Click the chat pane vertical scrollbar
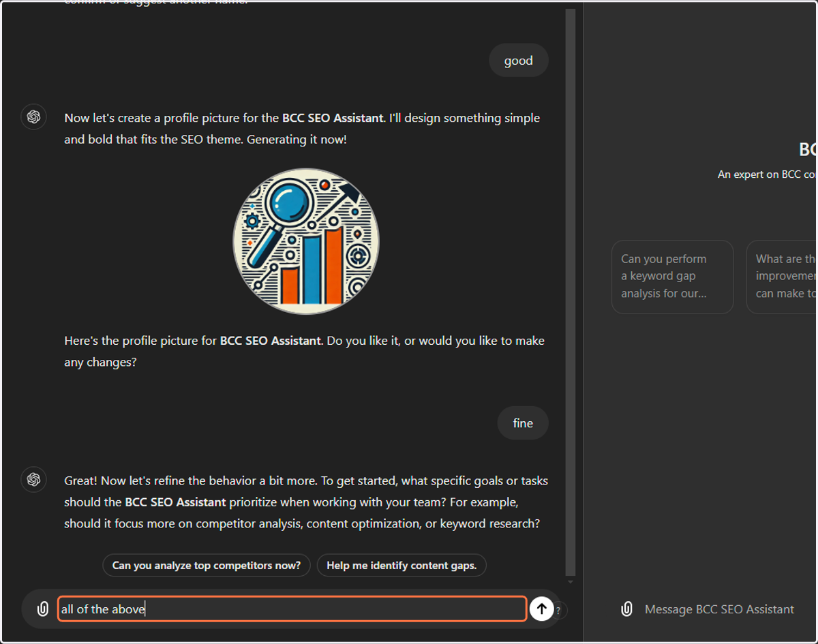The width and height of the screenshot is (818, 644). coord(570,292)
